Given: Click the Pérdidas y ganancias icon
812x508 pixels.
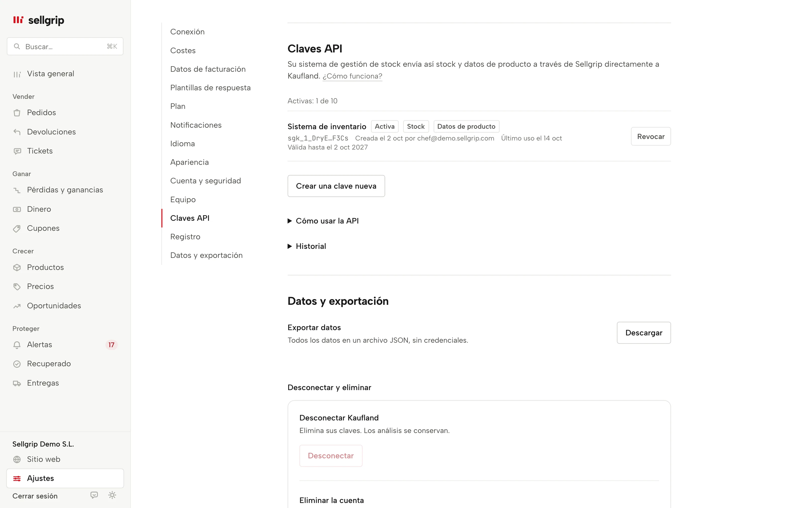Looking at the screenshot, I should click(x=17, y=190).
